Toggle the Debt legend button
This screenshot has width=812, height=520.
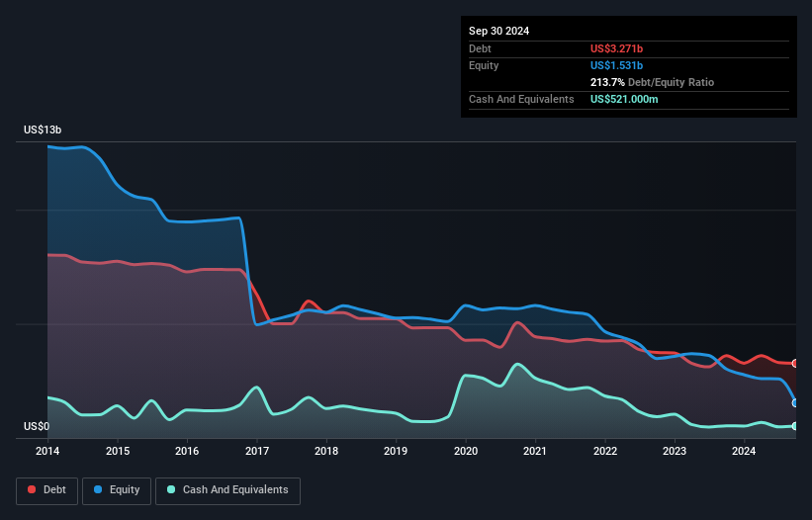46,490
